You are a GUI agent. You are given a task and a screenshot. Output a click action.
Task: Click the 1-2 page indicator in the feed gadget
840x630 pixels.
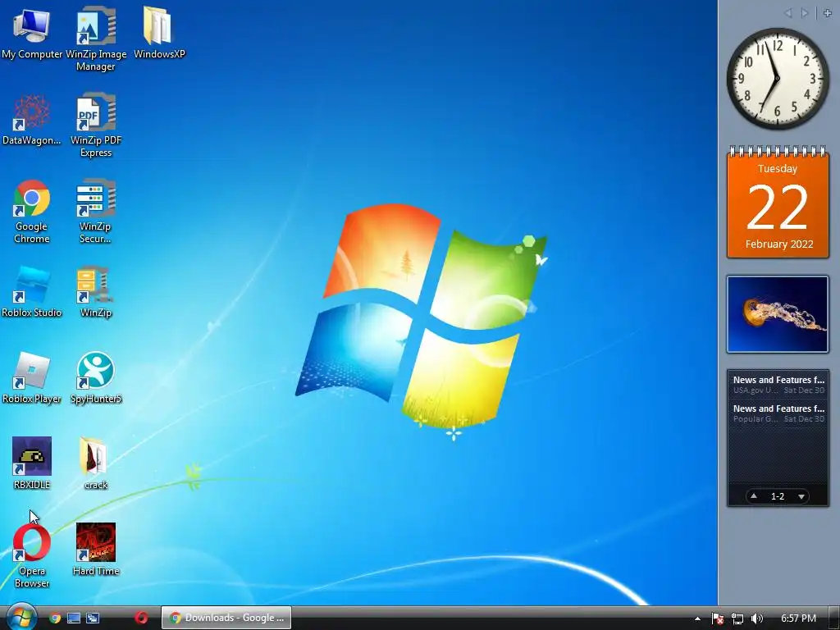[x=778, y=496]
